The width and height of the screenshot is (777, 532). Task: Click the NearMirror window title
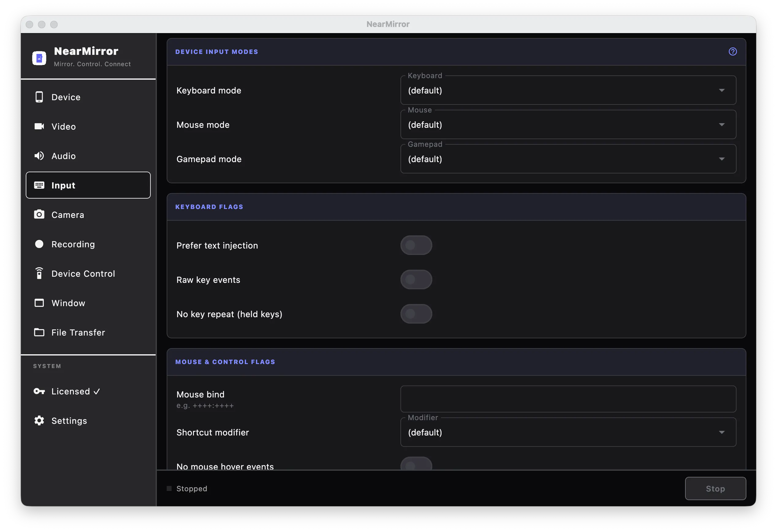(388, 24)
